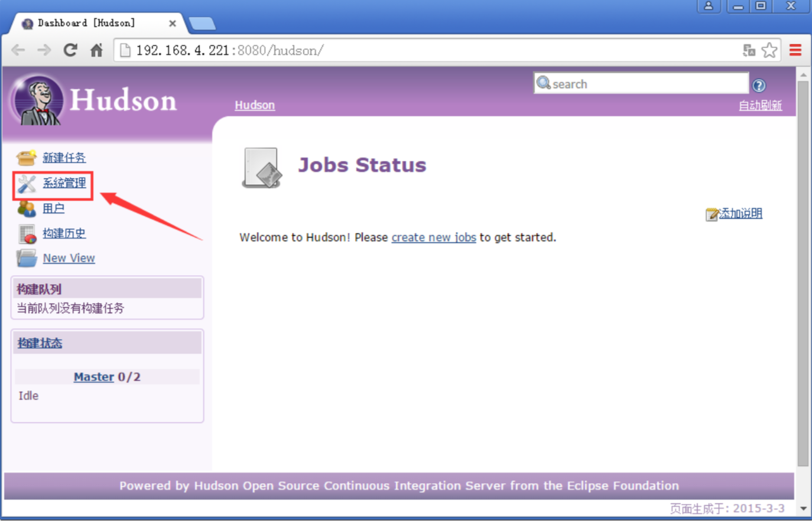Open the 系统管理 link
The image size is (812, 521).
64,183
